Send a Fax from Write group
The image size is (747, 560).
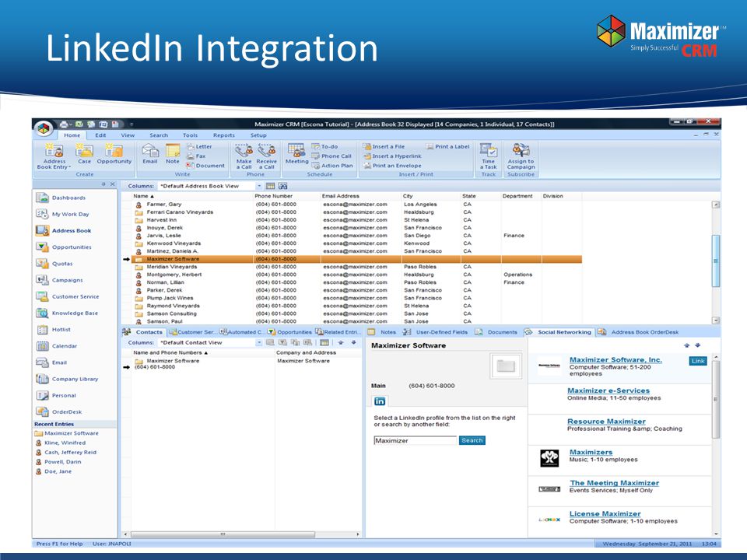(196, 156)
